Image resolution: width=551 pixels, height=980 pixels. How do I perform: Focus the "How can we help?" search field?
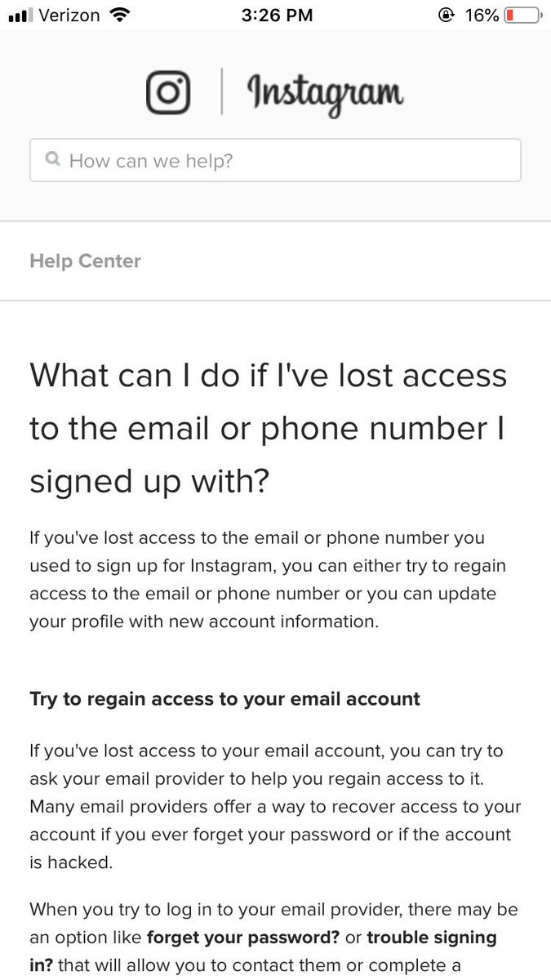[275, 160]
